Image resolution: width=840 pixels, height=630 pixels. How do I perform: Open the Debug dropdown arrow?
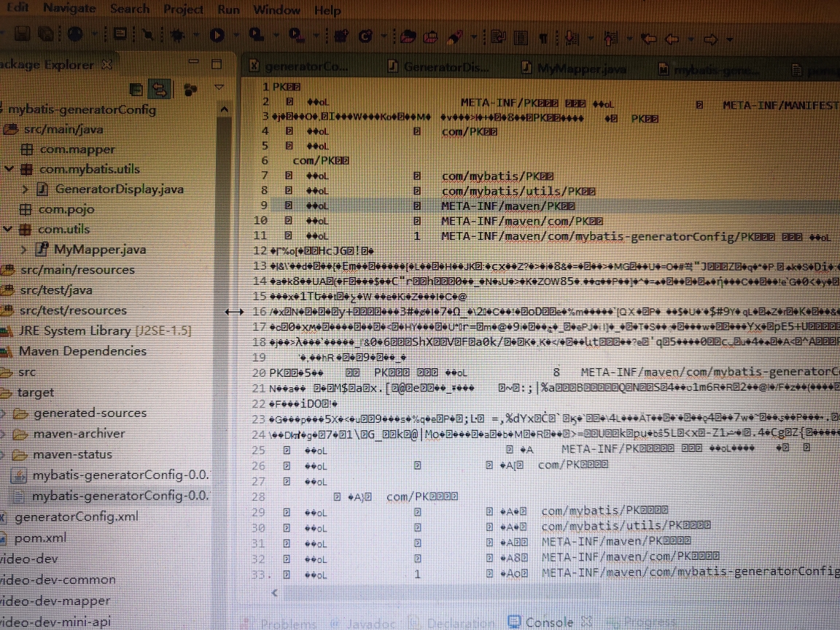(195, 35)
